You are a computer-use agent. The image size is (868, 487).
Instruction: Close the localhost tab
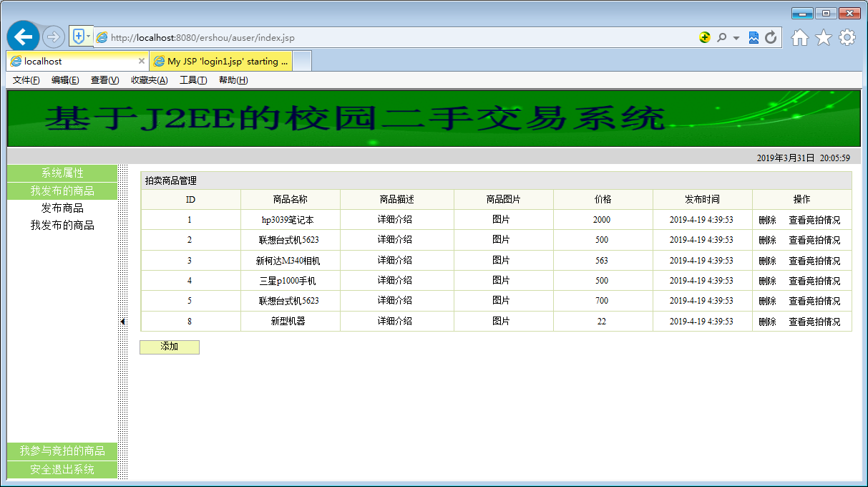(x=142, y=62)
